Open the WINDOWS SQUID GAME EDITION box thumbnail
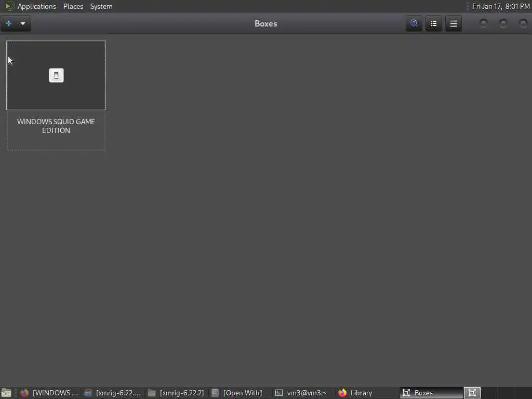 coord(56,75)
